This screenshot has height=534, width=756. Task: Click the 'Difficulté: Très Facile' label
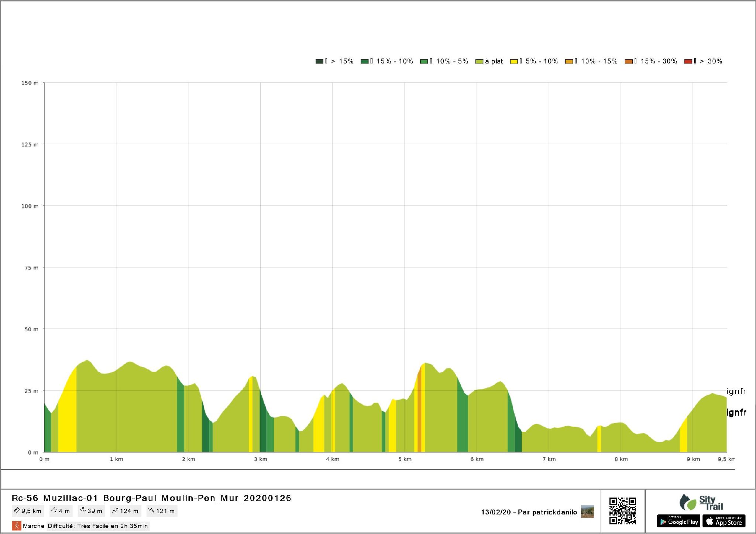(98, 526)
